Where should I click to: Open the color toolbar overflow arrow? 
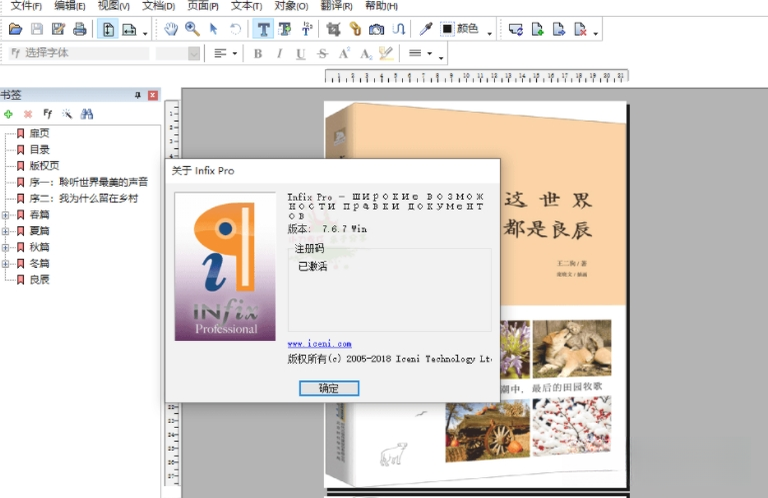pos(489,33)
